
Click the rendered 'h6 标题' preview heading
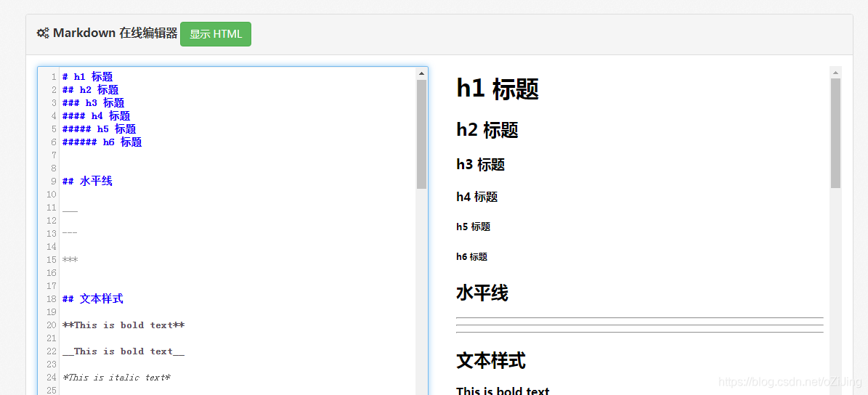tap(471, 257)
